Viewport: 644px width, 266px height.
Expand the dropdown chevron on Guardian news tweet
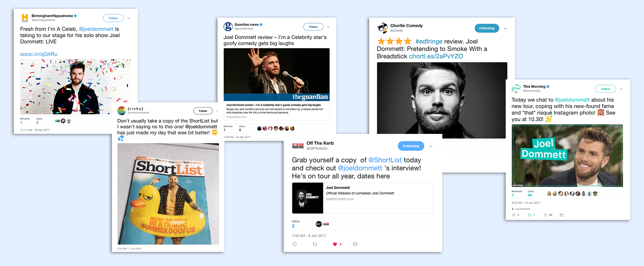[328, 27]
